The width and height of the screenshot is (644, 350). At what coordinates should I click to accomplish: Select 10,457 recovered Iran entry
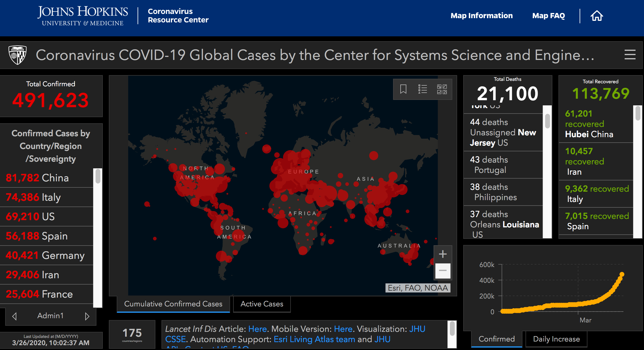(x=596, y=161)
